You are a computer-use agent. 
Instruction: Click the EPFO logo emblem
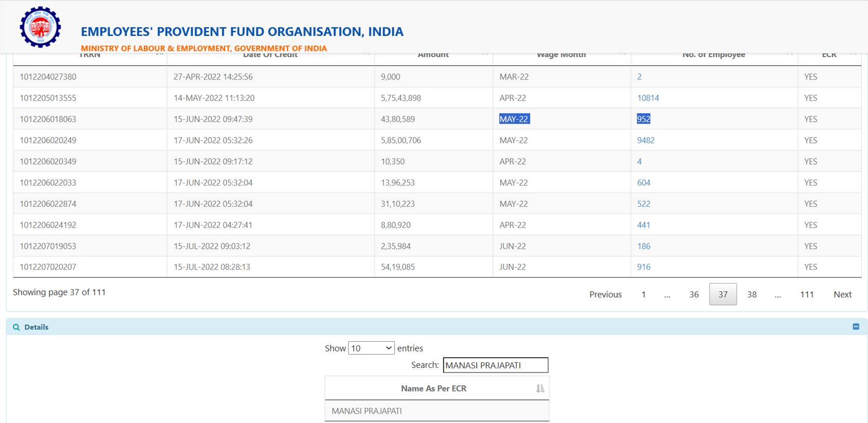pyautogui.click(x=40, y=27)
